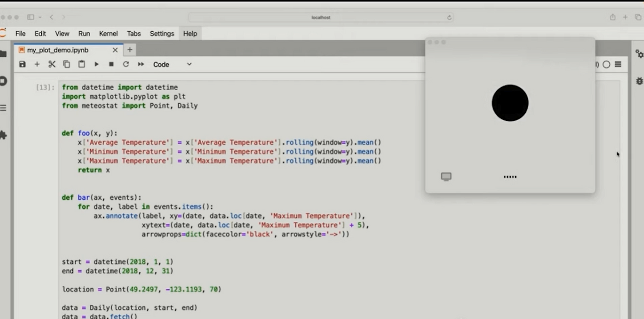Click the cell prompt [13]:
The width and height of the screenshot is (644, 319).
click(x=45, y=88)
